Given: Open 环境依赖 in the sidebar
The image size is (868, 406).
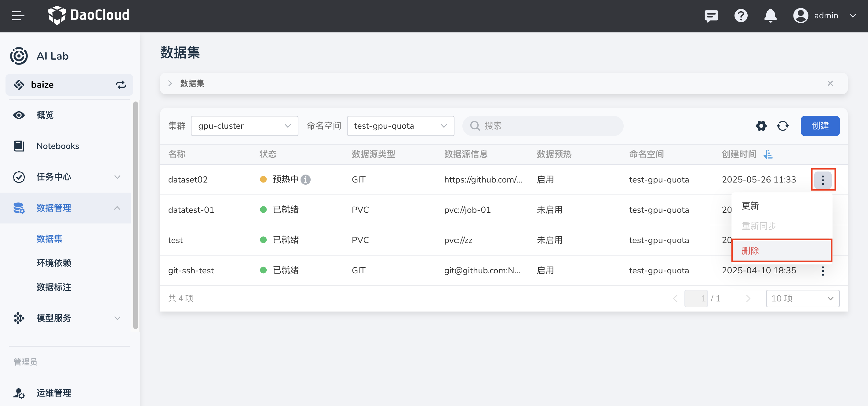Looking at the screenshot, I should coord(53,263).
